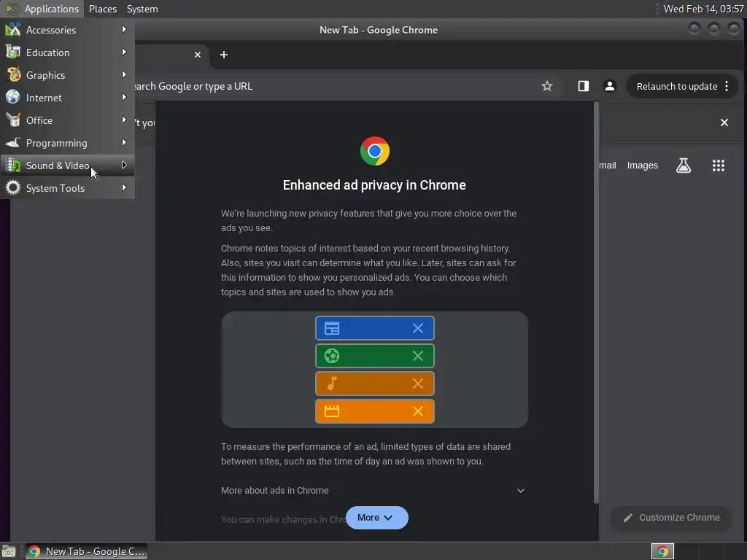This screenshot has height=560, width=747.
Task: Remove the blue news topic chip
Action: tap(418, 328)
